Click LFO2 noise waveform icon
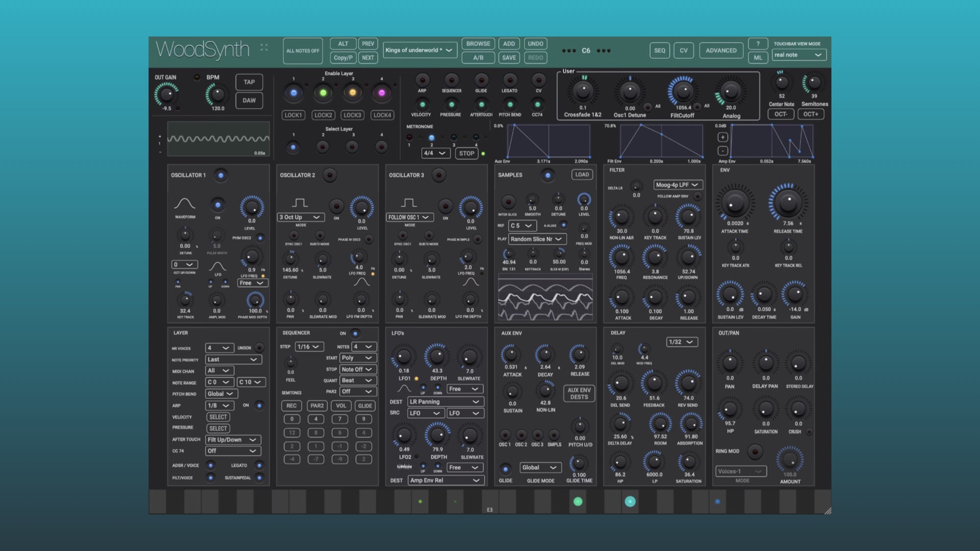Image resolution: width=980 pixels, height=551 pixels. tap(404, 467)
